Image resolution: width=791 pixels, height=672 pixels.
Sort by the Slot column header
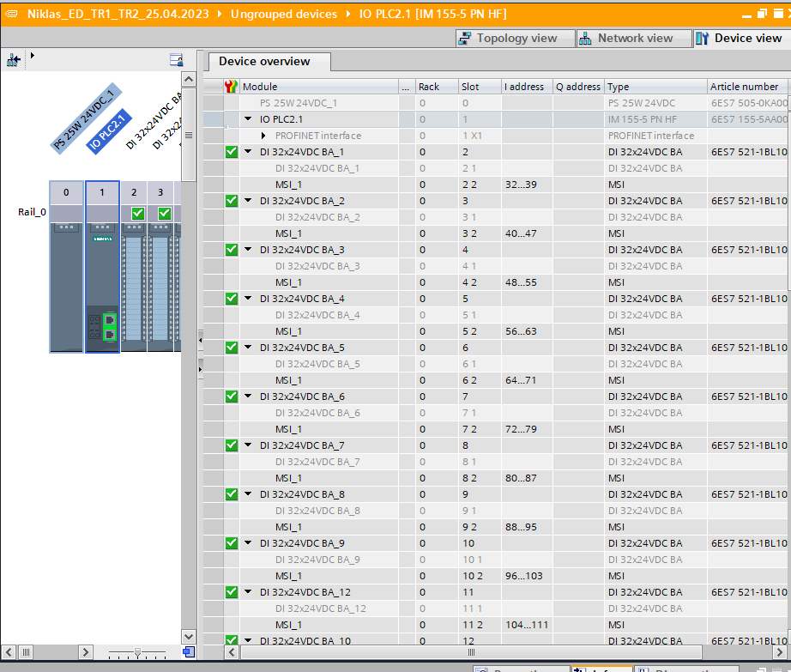coord(480,87)
